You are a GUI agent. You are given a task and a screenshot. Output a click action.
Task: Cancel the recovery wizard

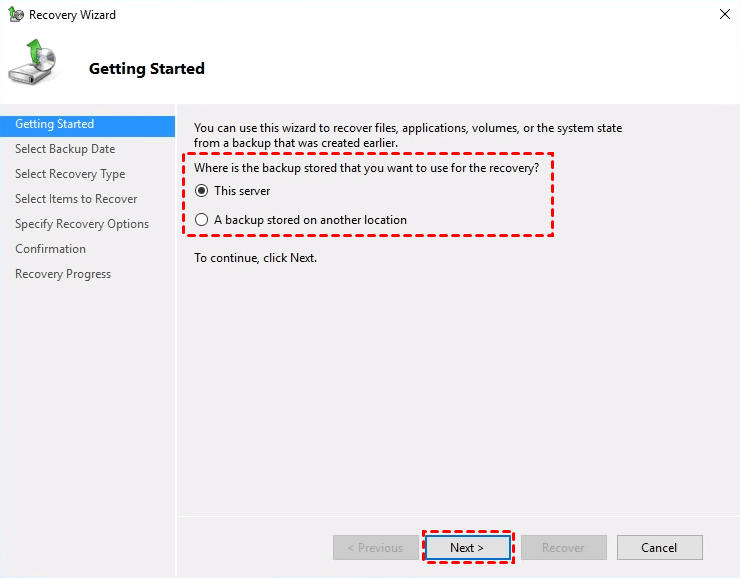pos(659,547)
